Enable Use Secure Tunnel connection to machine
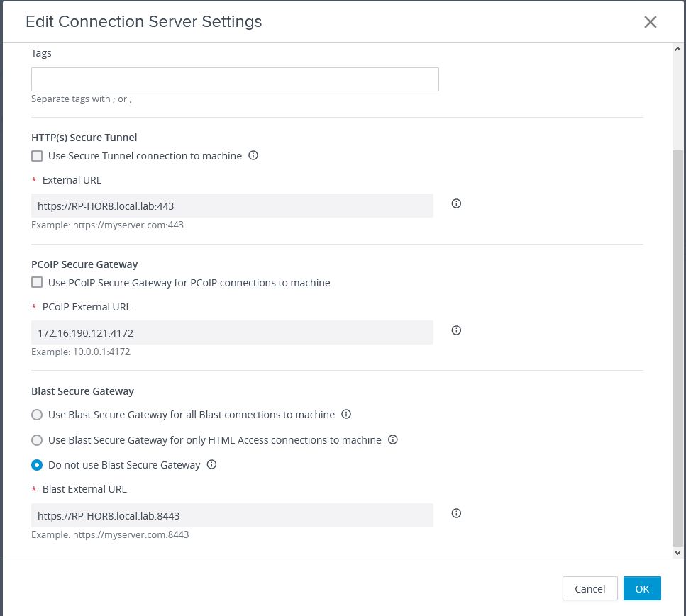 37,156
